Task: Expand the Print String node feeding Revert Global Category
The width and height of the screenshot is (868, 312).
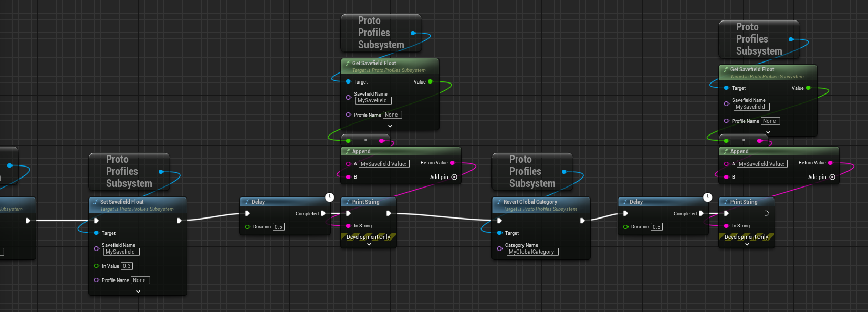Action: (369, 244)
